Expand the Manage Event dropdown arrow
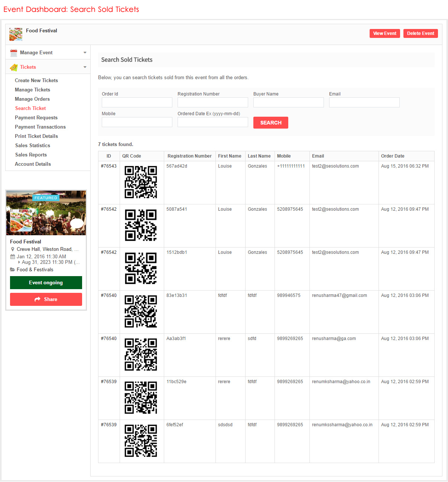Screen dimensions: 448x482 (x=85, y=53)
